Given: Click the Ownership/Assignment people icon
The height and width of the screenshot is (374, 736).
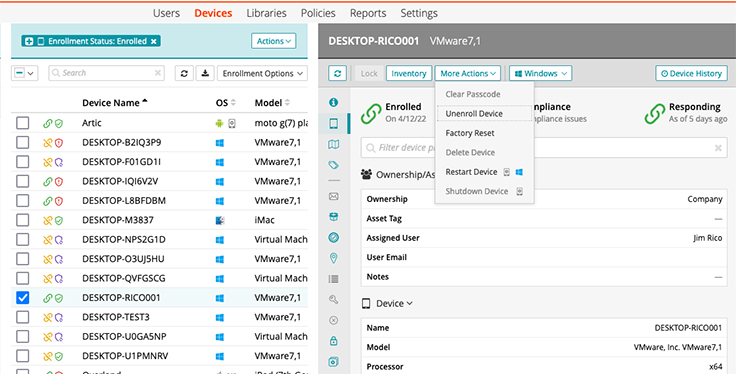Looking at the screenshot, I should click(x=367, y=175).
